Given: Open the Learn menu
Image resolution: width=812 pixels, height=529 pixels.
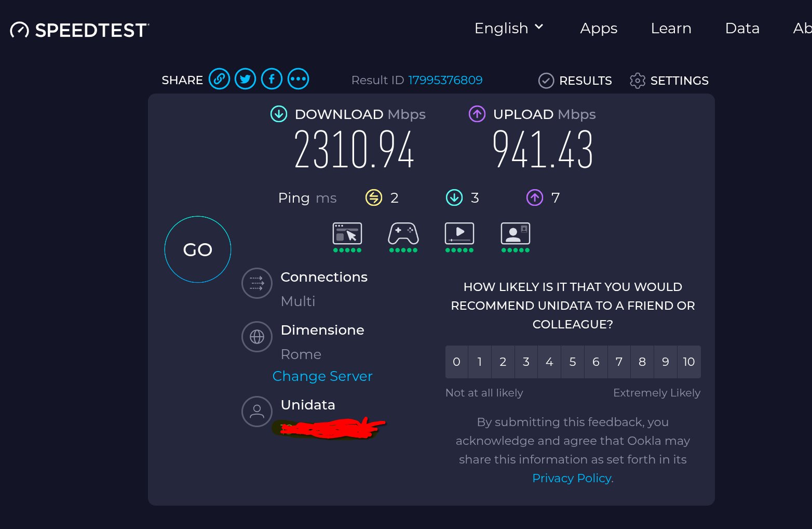Looking at the screenshot, I should (x=671, y=28).
